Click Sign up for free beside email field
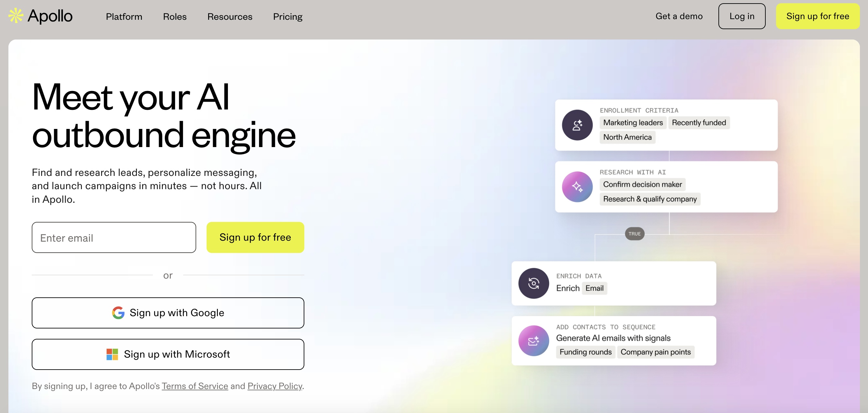 click(x=255, y=237)
